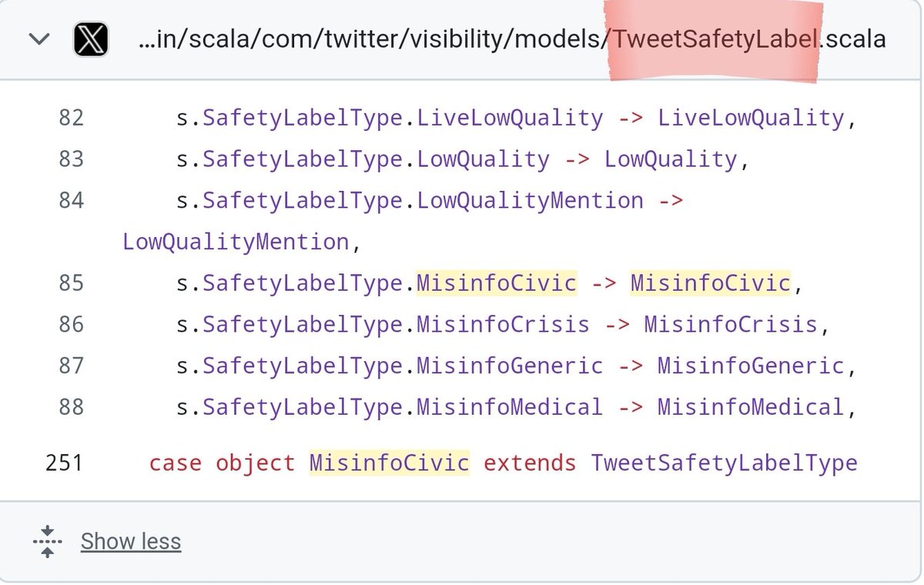This screenshot has width=924, height=585.
Task: Click TweetSafetyLabelType after extends keyword
Action: coord(724,463)
